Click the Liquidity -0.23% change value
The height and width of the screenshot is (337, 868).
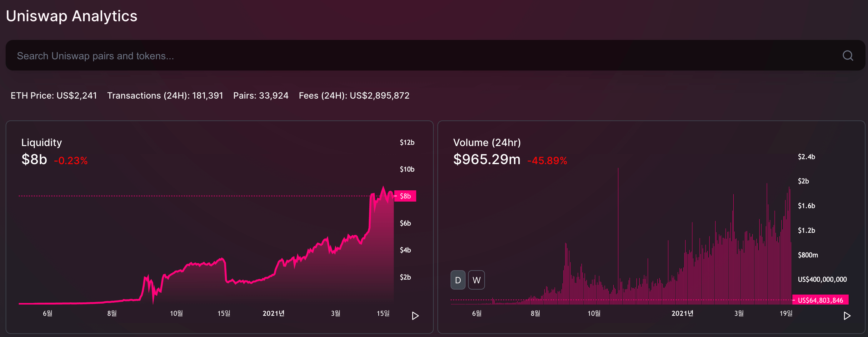[x=71, y=161]
